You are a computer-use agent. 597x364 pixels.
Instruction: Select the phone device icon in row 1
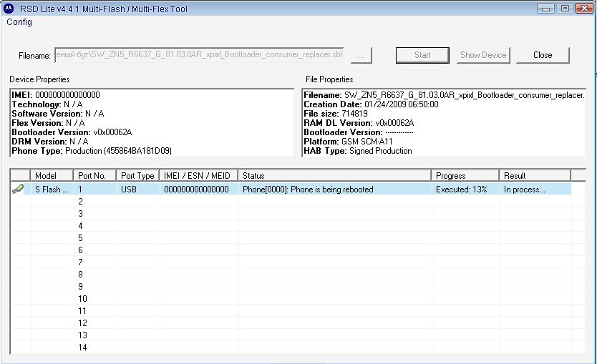tap(17, 189)
